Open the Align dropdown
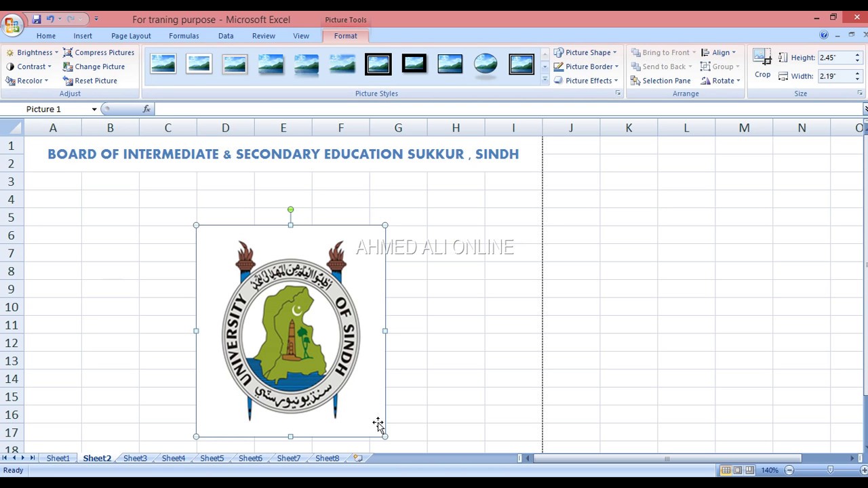Image resolution: width=868 pixels, height=488 pixels. (x=718, y=52)
